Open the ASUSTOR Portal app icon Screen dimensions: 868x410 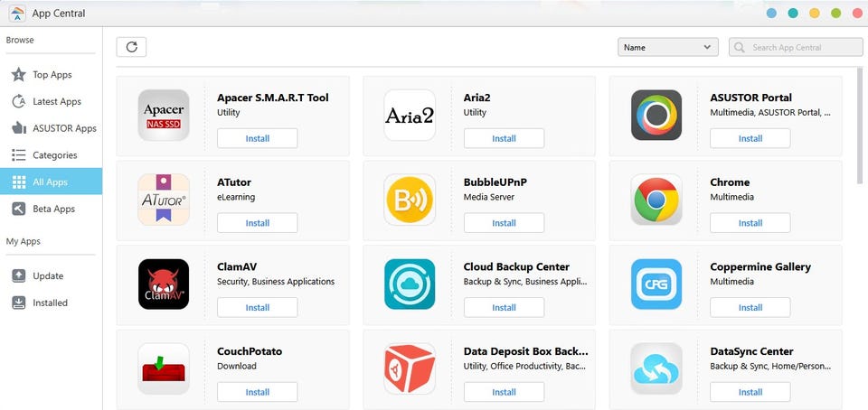pos(656,115)
